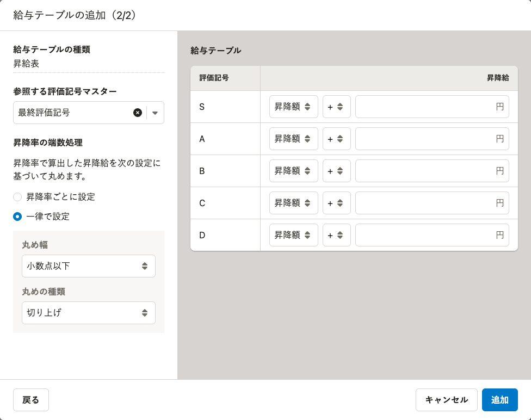Click the yen amount field for grade S

coord(425,107)
